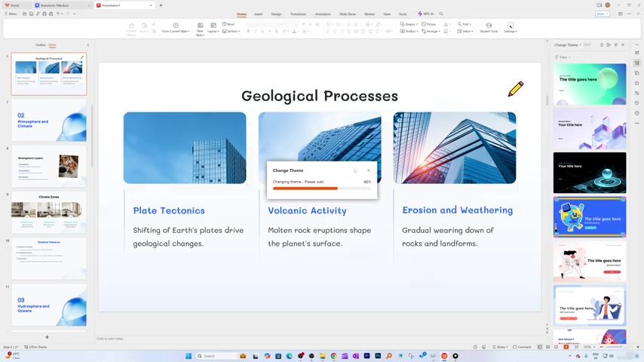
Task: Click the Photoshop icon on taskbar
Action: (x=378, y=356)
